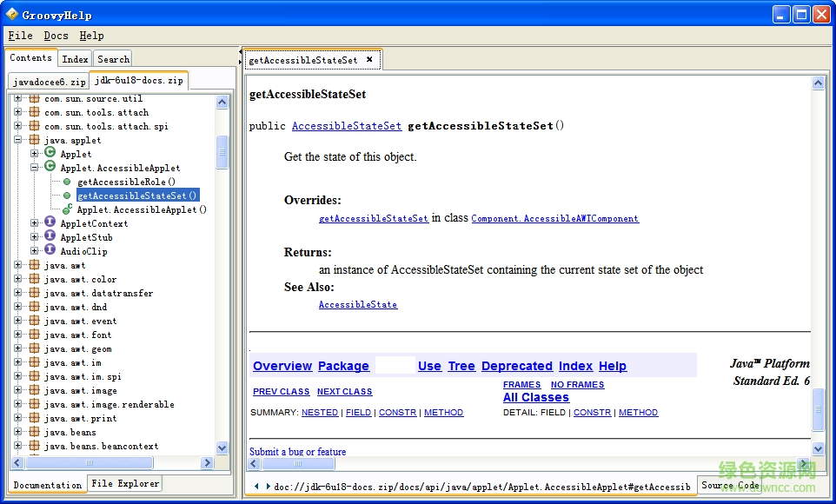Collapse the java.applet package node
The image size is (836, 504).
coord(17,140)
